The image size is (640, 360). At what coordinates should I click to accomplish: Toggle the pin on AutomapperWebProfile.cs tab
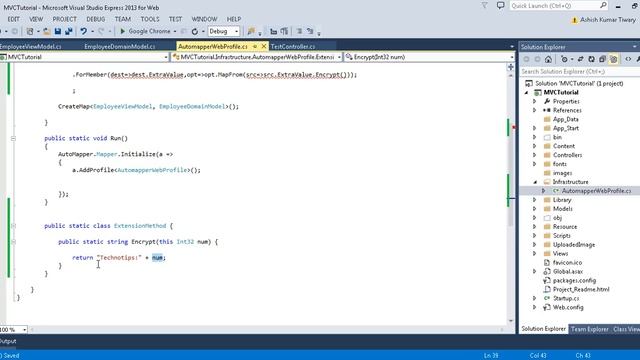pyautogui.click(x=255, y=47)
